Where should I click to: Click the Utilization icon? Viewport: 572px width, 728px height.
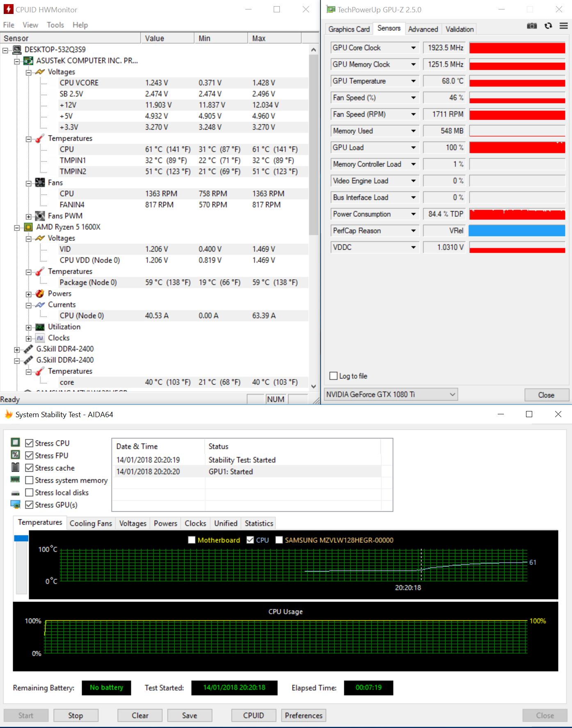click(x=40, y=327)
